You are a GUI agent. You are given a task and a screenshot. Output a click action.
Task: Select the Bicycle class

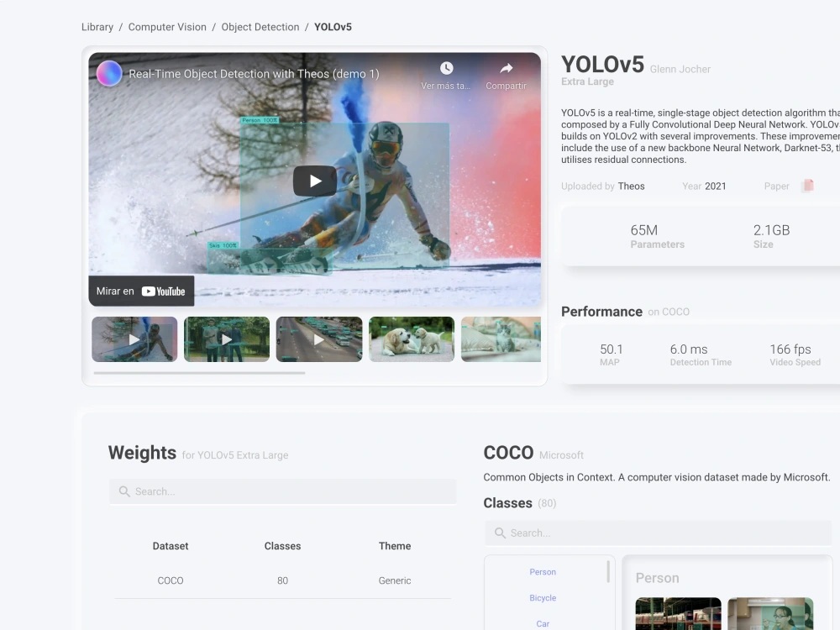(x=543, y=598)
